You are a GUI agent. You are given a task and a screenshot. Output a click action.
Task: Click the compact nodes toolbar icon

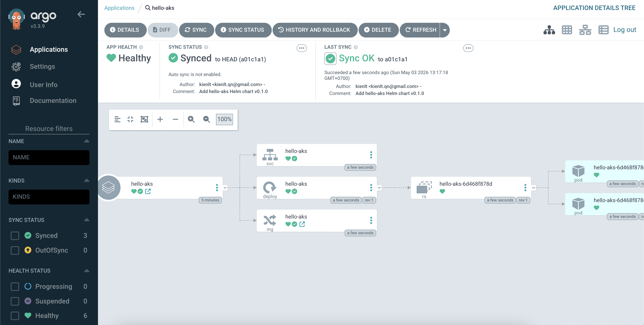130,119
